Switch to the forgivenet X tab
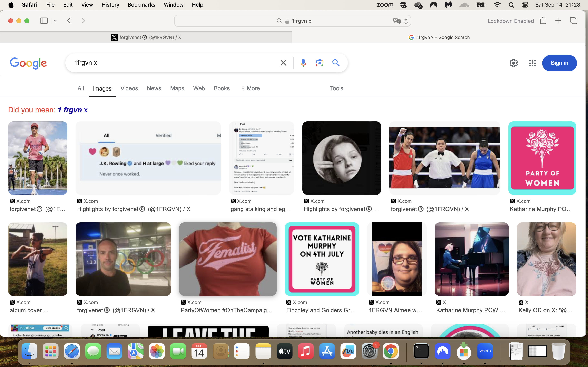This screenshot has width=588, height=367. pyautogui.click(x=146, y=37)
